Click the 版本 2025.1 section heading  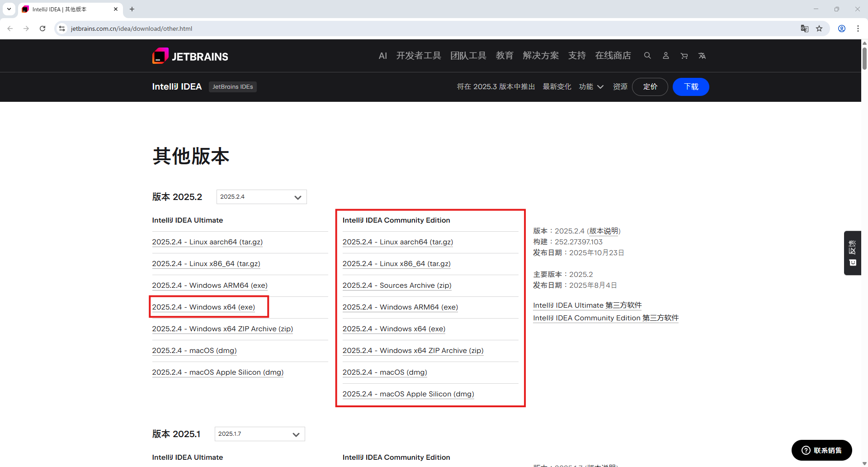[x=176, y=434]
